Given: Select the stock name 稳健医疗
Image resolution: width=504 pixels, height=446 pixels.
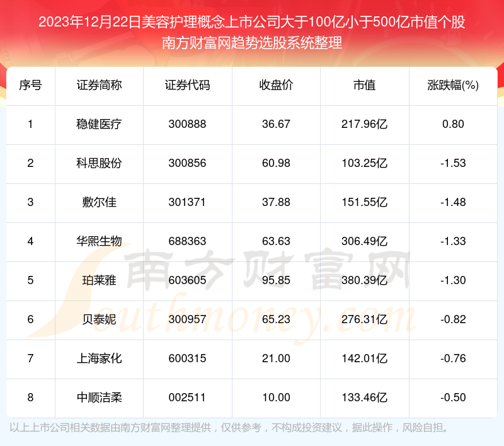Looking at the screenshot, I should [x=99, y=124].
